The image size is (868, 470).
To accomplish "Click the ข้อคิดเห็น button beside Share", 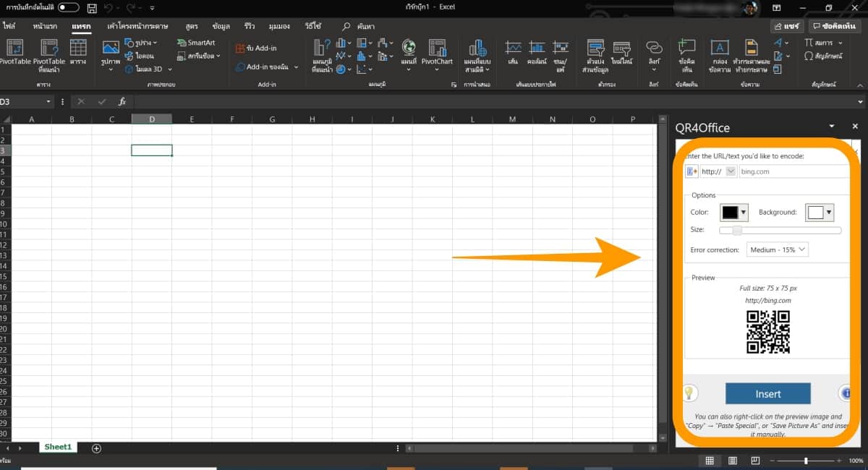I will (835, 26).
